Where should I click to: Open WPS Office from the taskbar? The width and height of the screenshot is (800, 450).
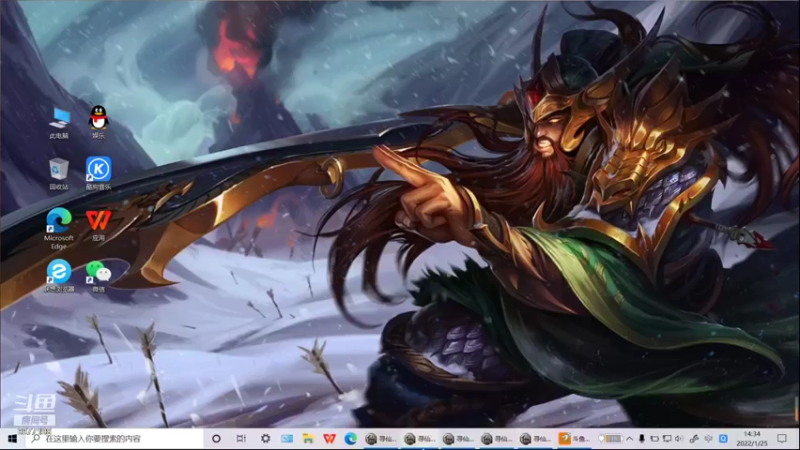click(x=330, y=439)
